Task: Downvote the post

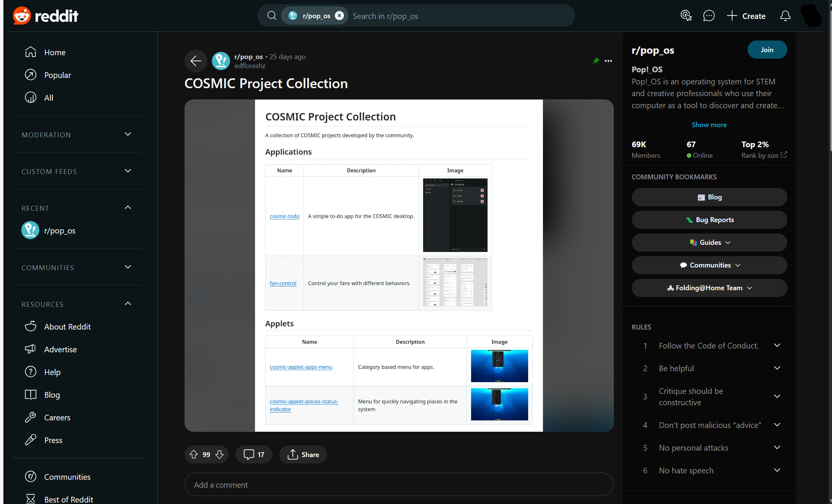Action: pos(219,454)
